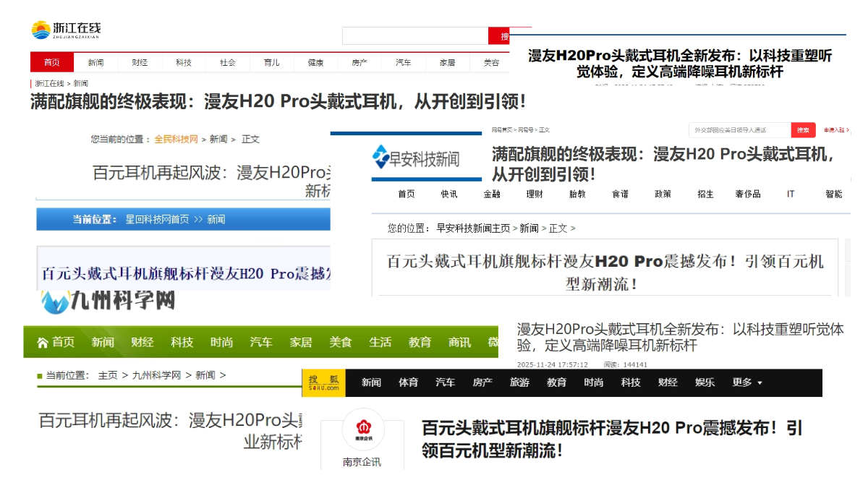Open 政策 in the 早安科技新闻 menu
This screenshot has width=868, height=488.
point(663,194)
